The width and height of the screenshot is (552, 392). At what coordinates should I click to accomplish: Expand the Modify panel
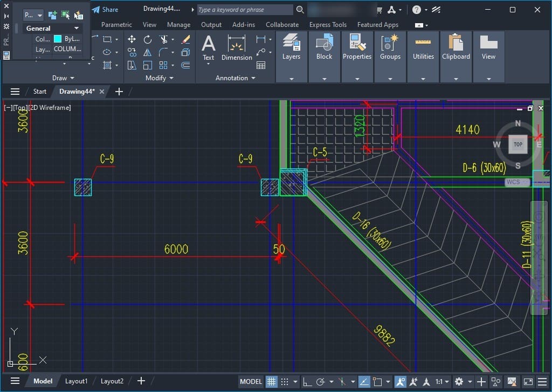tap(159, 78)
